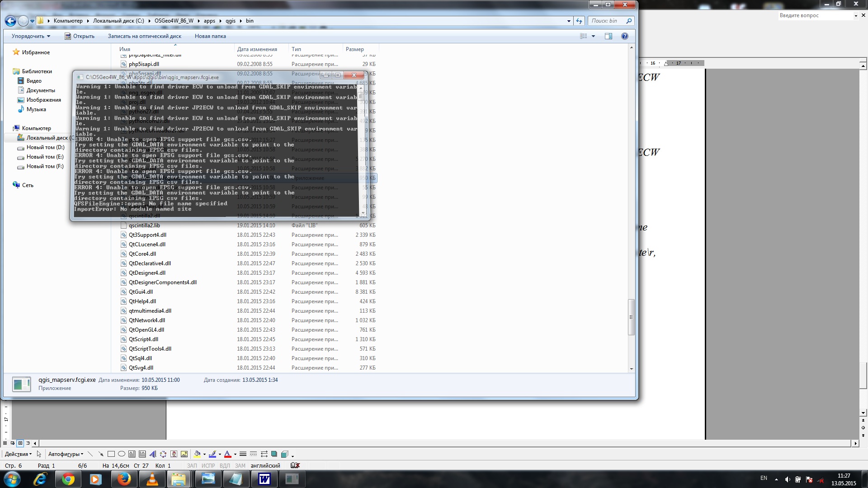The image size is (868, 488).
Task: Click the Insert WordArt icon
Action: [153, 454]
